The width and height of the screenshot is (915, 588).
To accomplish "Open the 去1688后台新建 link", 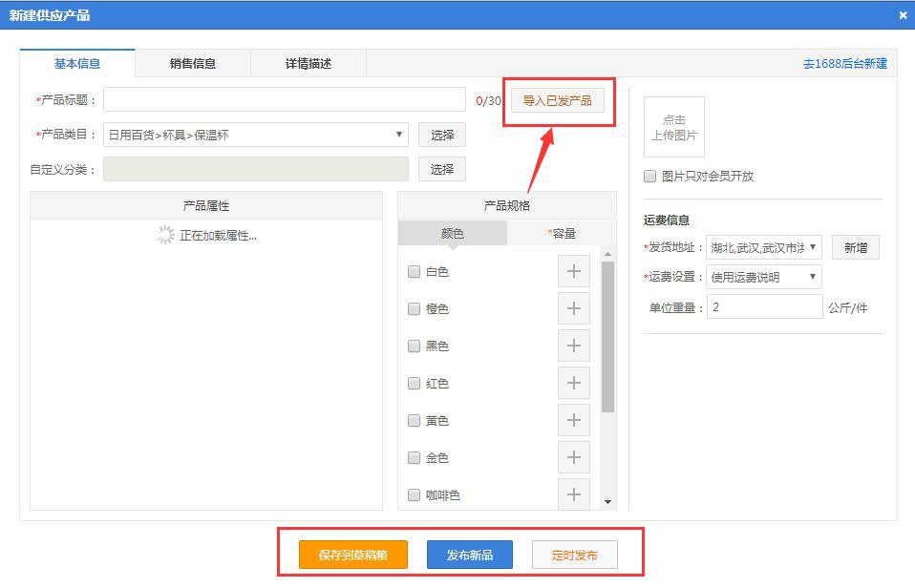I will tap(845, 64).
